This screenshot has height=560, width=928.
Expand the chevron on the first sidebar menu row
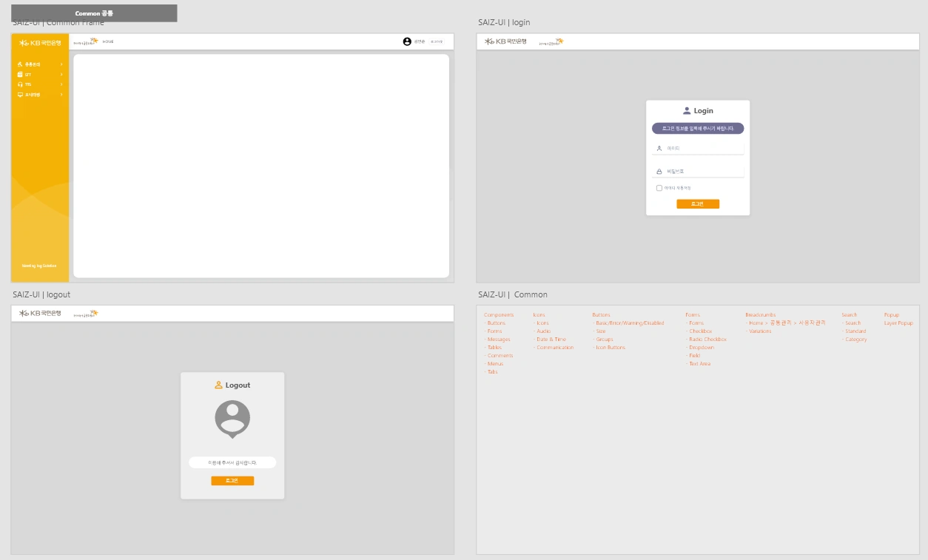[61, 64]
